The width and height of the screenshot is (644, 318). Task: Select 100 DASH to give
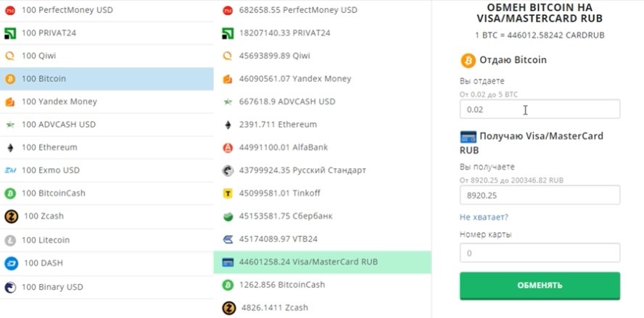coord(107,264)
